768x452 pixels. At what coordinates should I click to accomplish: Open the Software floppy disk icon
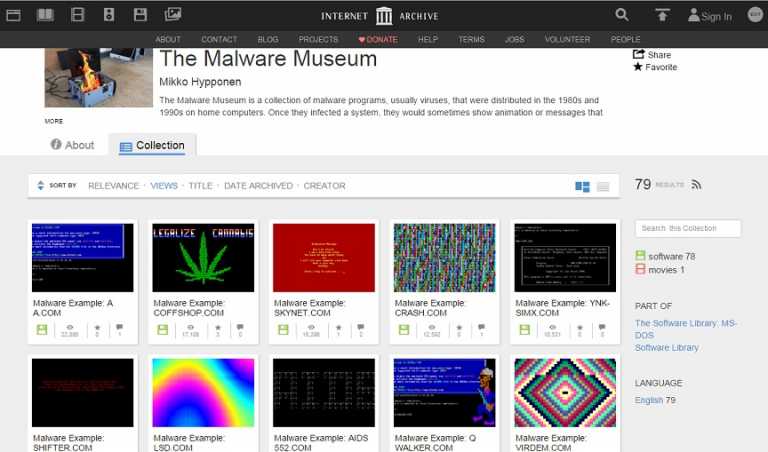tap(140, 15)
